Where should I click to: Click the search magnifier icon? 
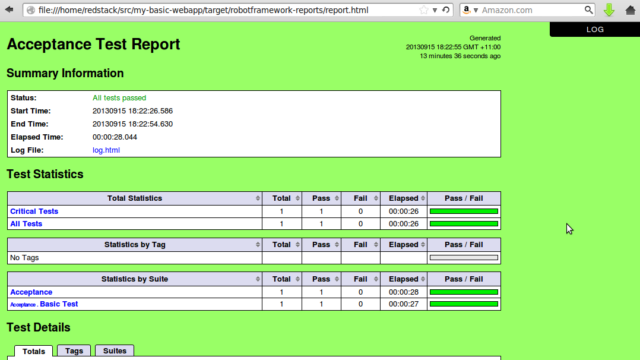pos(588,10)
